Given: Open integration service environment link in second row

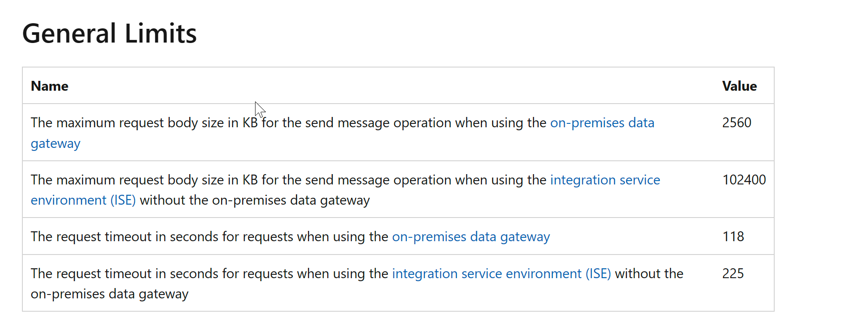Looking at the screenshot, I should (605, 180).
